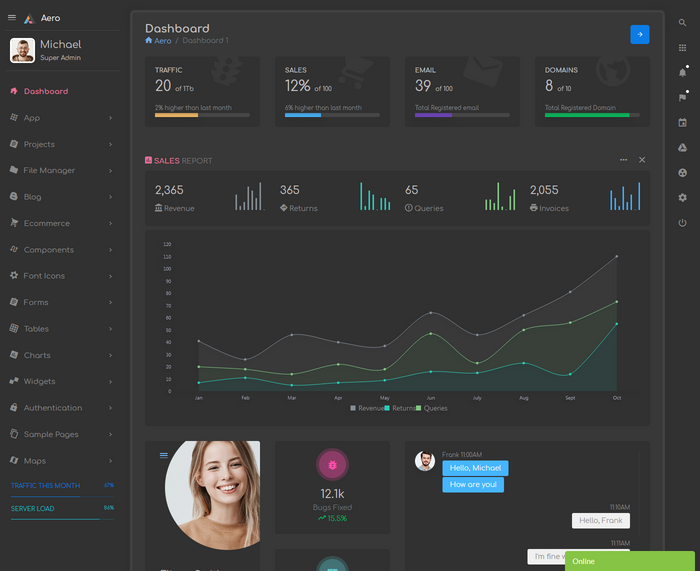Click the three-dots menu of Sales Report
The image size is (700, 571).
click(x=623, y=160)
